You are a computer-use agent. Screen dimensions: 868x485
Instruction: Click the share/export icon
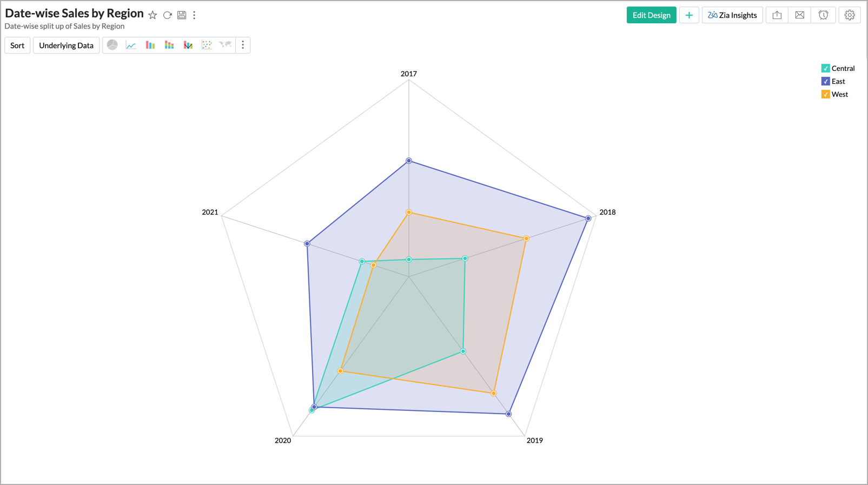pyautogui.click(x=777, y=15)
